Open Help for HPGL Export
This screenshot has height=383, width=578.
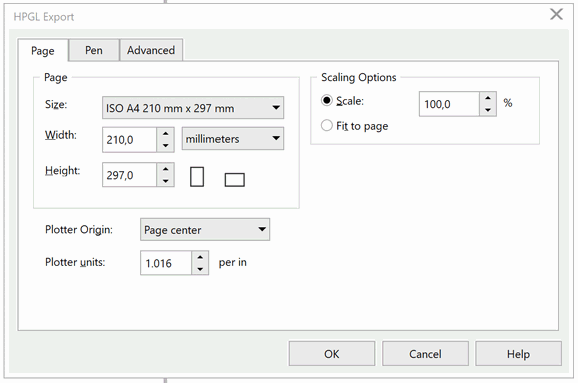click(x=518, y=354)
